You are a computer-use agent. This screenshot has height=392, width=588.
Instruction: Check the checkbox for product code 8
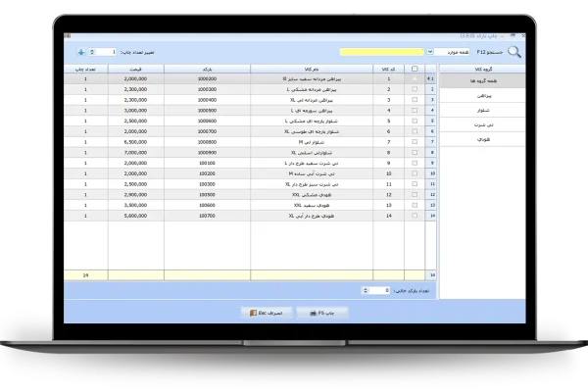(x=415, y=152)
